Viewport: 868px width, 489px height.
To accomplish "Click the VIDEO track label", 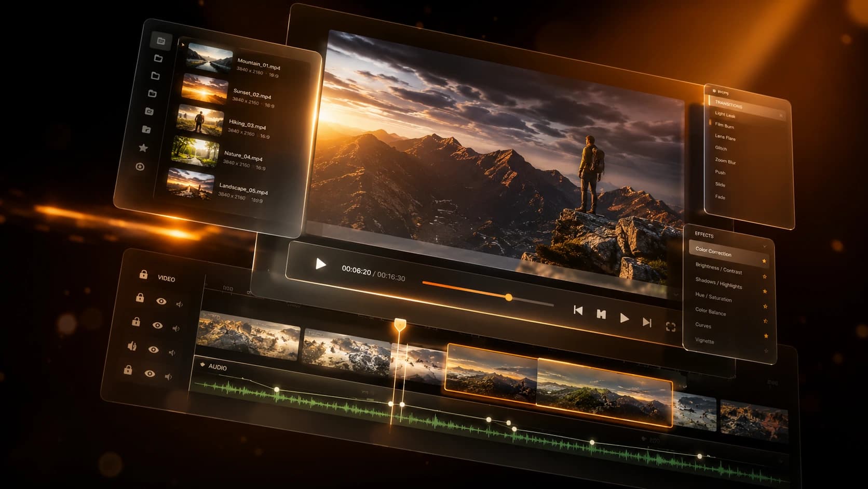I will click(x=167, y=279).
